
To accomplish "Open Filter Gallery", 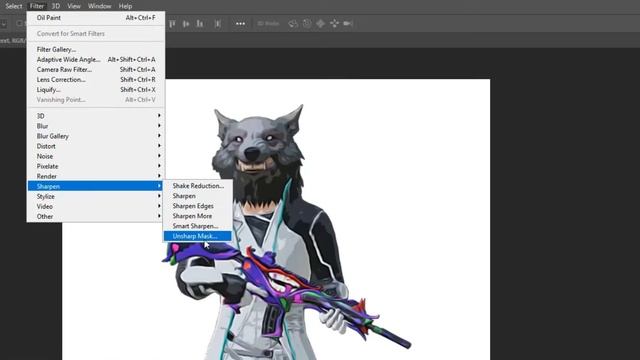I will pyautogui.click(x=96, y=49).
